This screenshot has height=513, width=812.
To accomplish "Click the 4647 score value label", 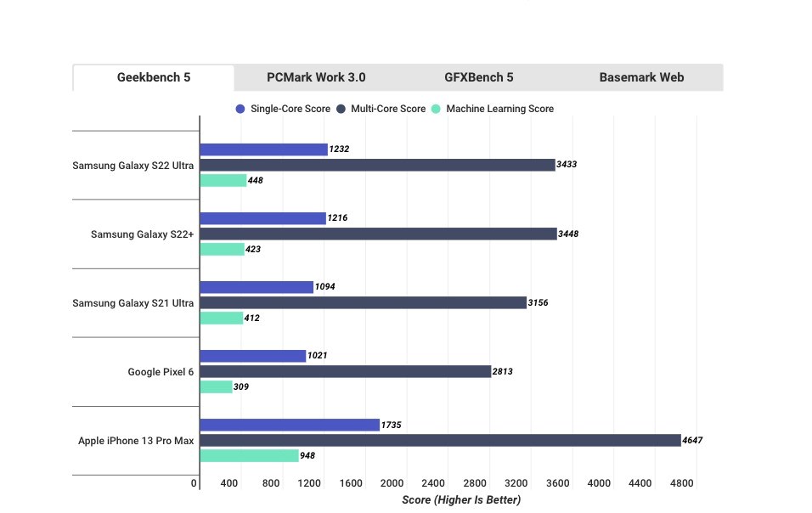I will tap(692, 441).
